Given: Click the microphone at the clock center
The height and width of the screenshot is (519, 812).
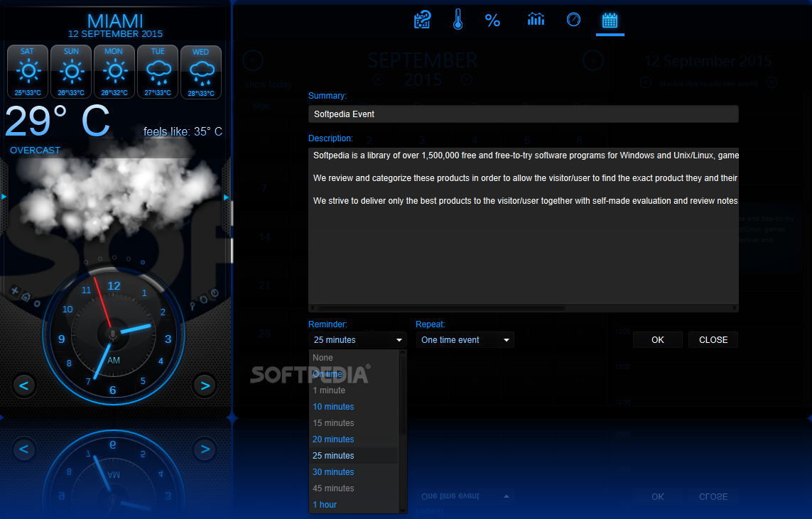Looking at the screenshot, I should point(112,334).
